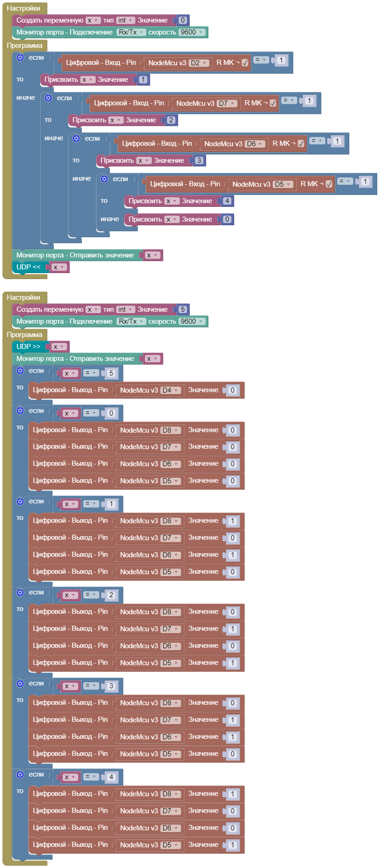Open gear mutator on the 'если x = 4' block
Viewport: 380px width, 868px height.
pyautogui.click(x=20, y=774)
